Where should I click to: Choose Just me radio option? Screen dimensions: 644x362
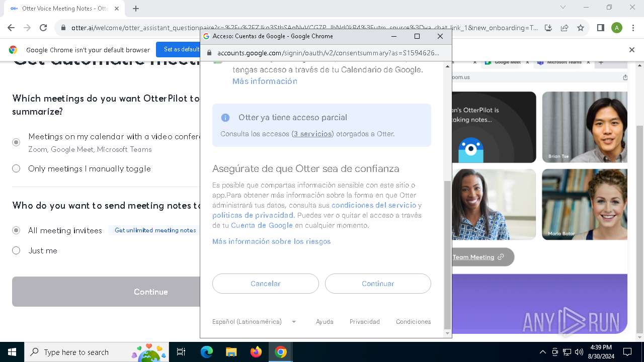pos(16,250)
